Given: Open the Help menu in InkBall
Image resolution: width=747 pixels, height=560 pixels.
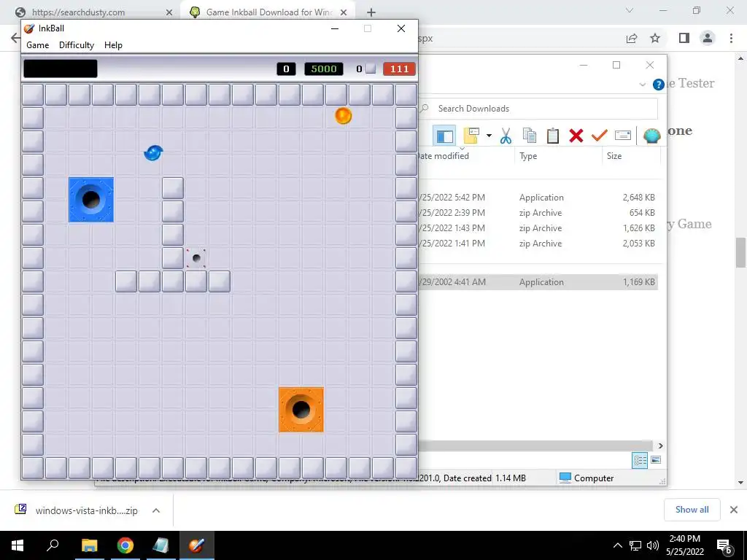Looking at the screenshot, I should (x=113, y=45).
